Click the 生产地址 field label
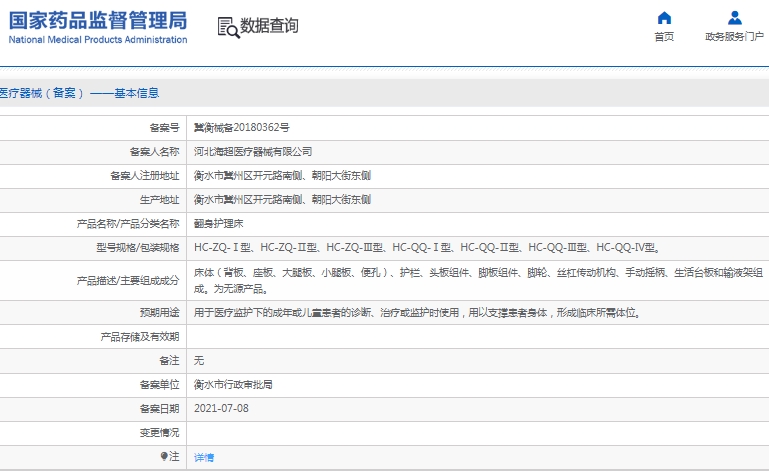This screenshot has height=475, width=769. coord(159,200)
